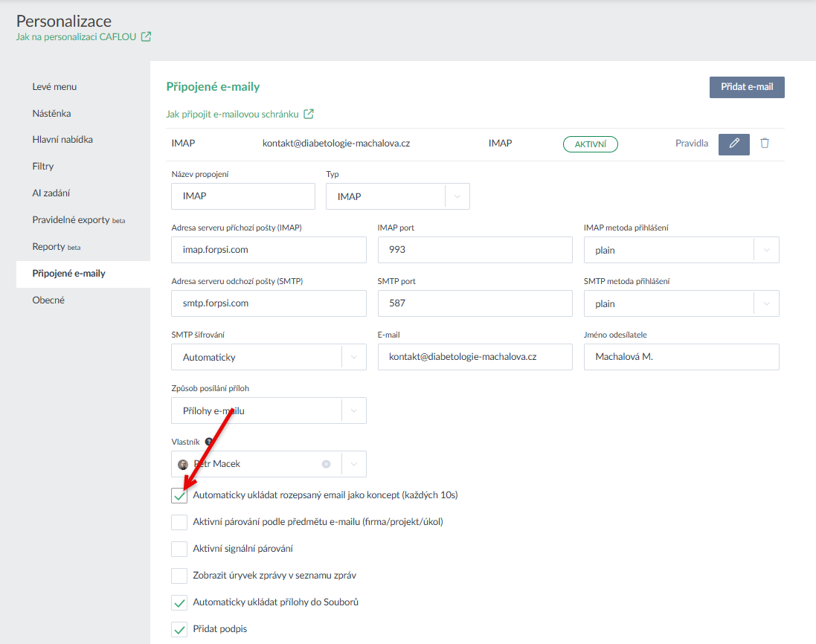Viewport: 816px width, 644px height.
Task: Click the help icon next to Vlastník label
Action: (208, 442)
